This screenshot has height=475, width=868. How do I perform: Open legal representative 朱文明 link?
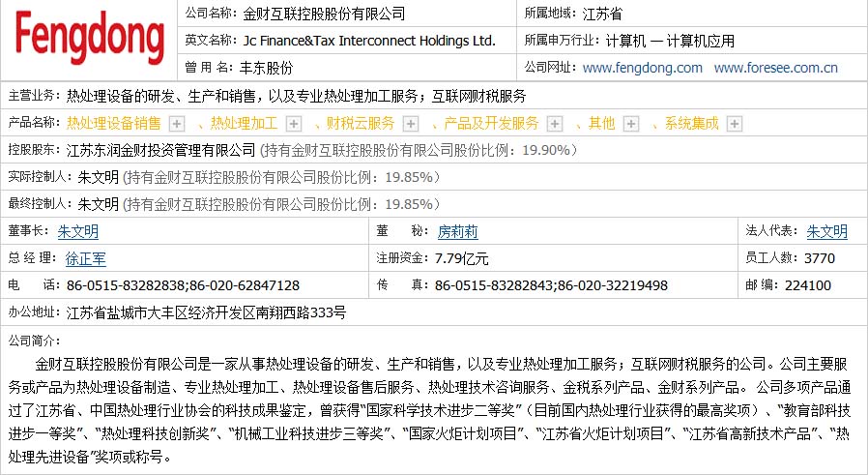[826, 232]
